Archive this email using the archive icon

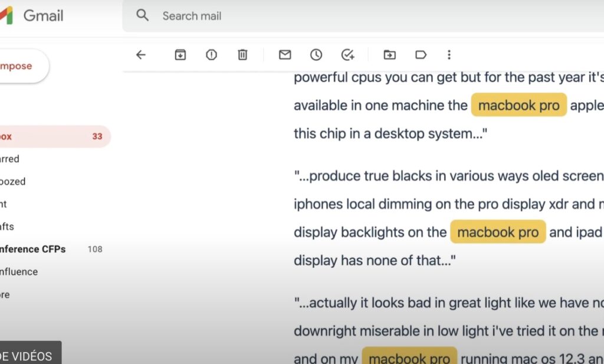[x=180, y=55]
